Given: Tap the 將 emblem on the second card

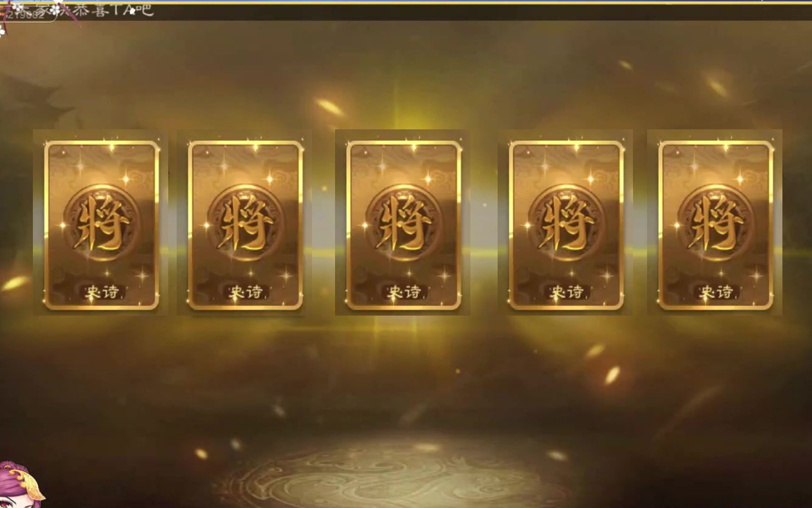Looking at the screenshot, I should tap(245, 223).
